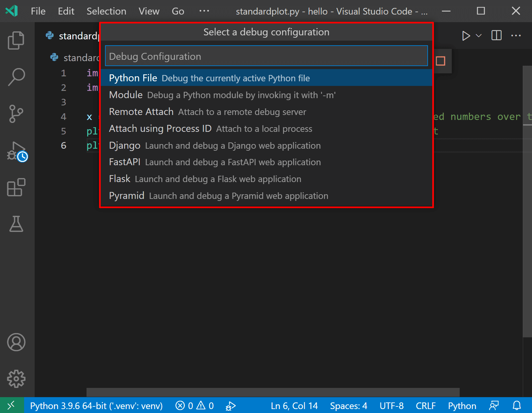Choose the Pyramid debug configuration

pyautogui.click(x=266, y=196)
